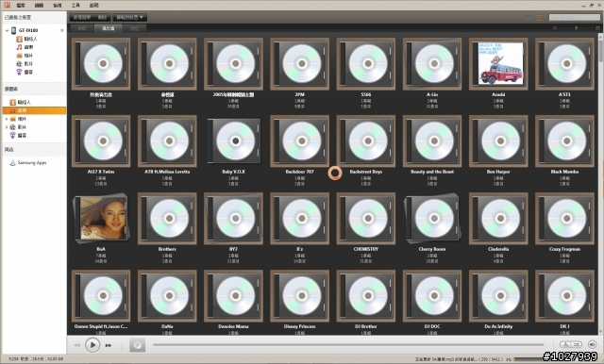
Task: Select the BoA artist with portrait cover
Action: [101, 218]
